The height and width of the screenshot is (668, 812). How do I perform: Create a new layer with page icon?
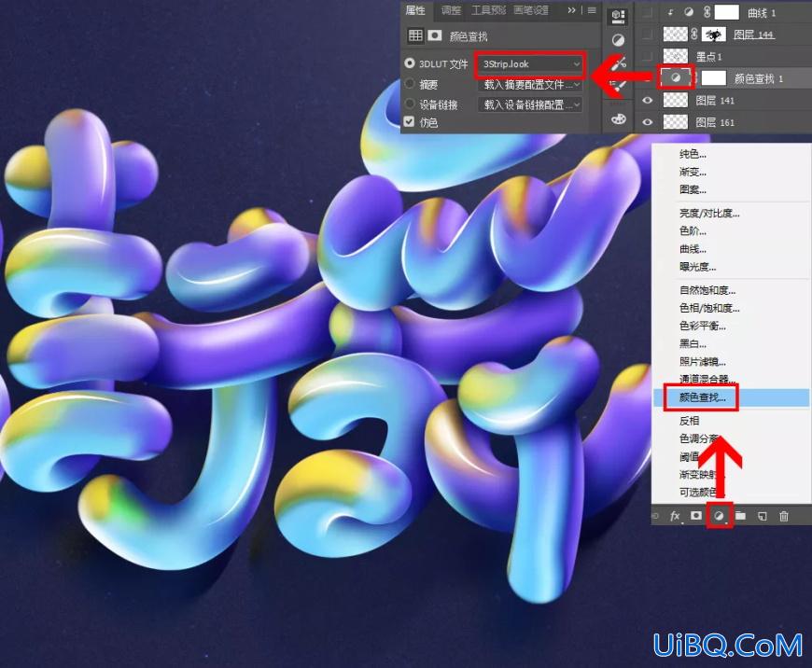click(763, 516)
